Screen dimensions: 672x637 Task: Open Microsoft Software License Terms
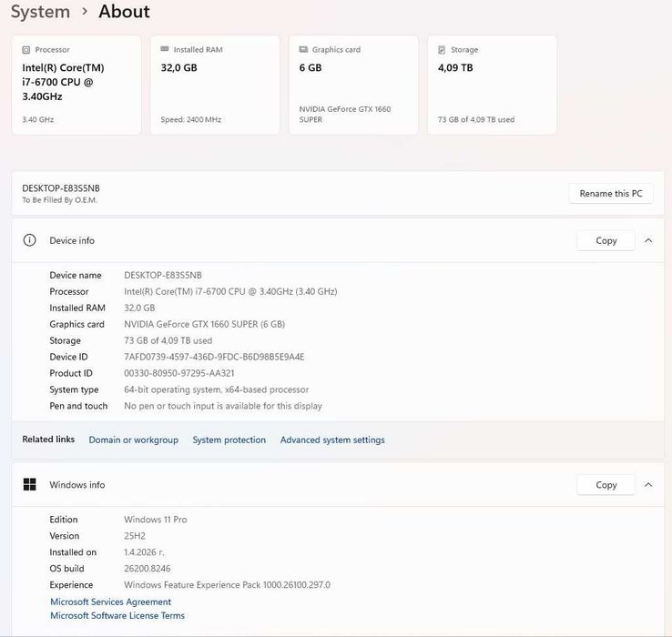117,616
